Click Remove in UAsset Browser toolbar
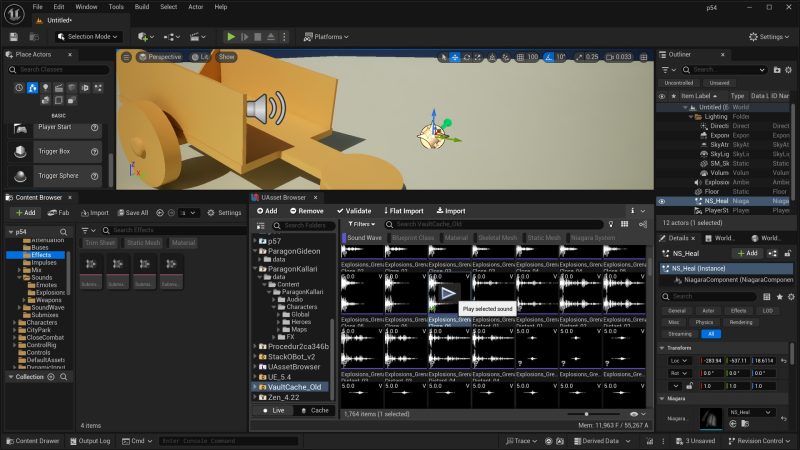800x450 pixels. (x=305, y=211)
